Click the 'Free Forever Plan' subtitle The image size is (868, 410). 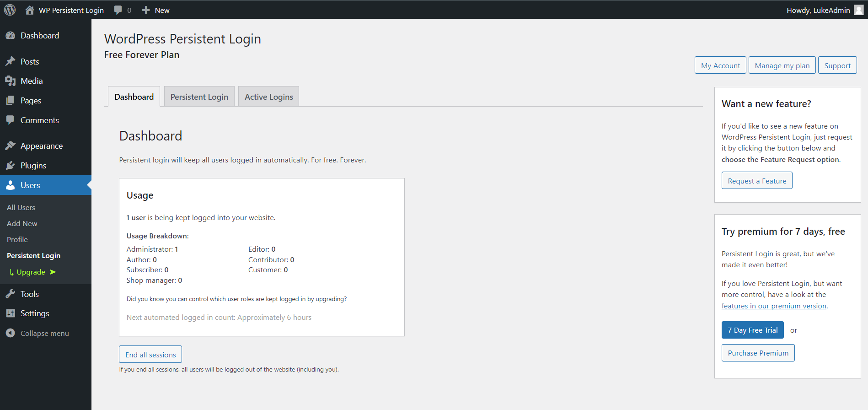coord(142,55)
